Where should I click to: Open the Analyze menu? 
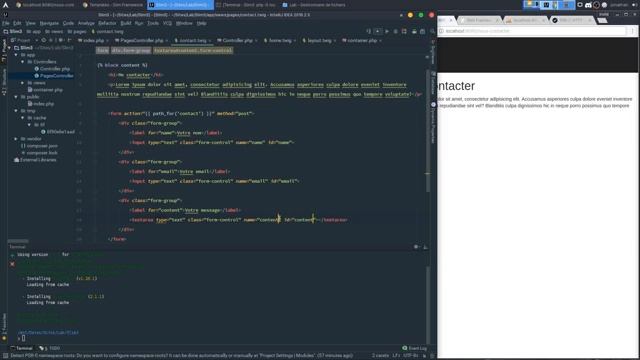coord(86,23)
